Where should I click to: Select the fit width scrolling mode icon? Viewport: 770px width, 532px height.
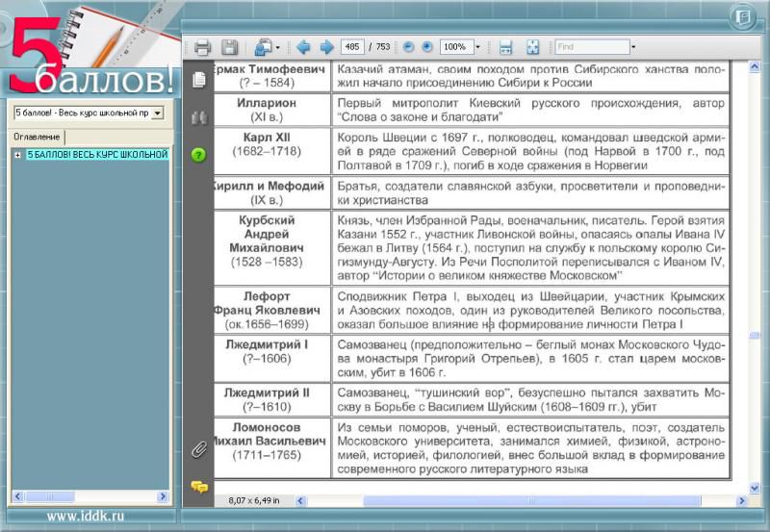click(506, 46)
